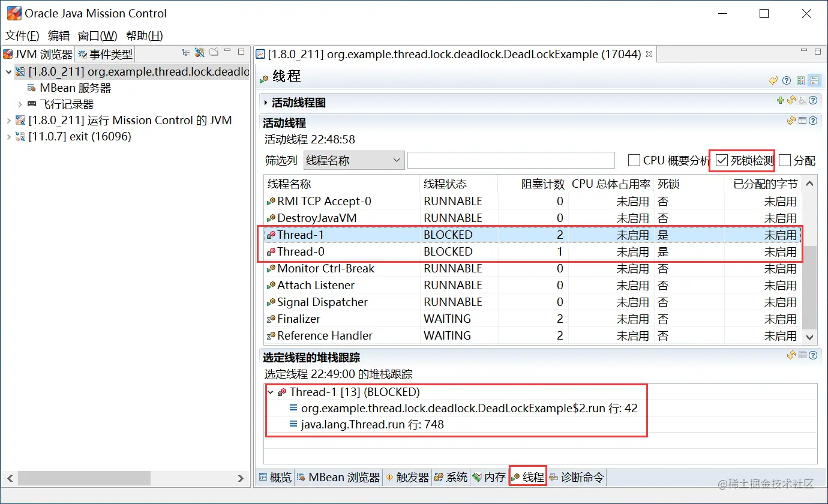Click the MBean 服务器 icon in the JVM tree
Viewport: 828px width, 504px height.
point(31,88)
